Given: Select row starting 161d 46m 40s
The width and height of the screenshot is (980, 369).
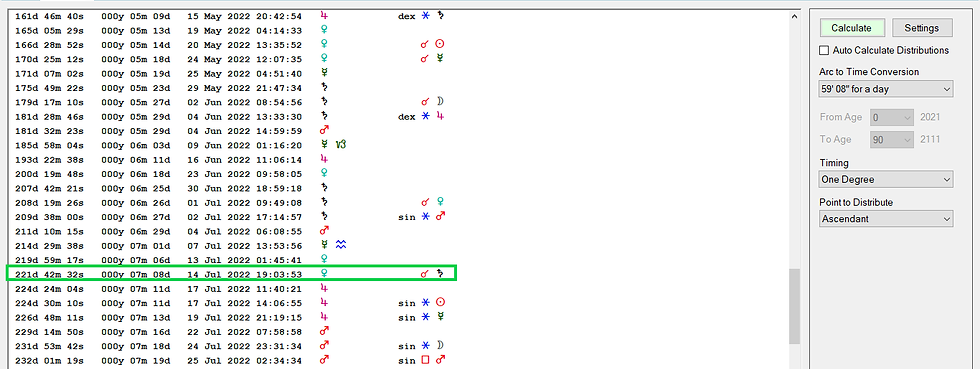Looking at the screenshot, I should click(x=231, y=16).
